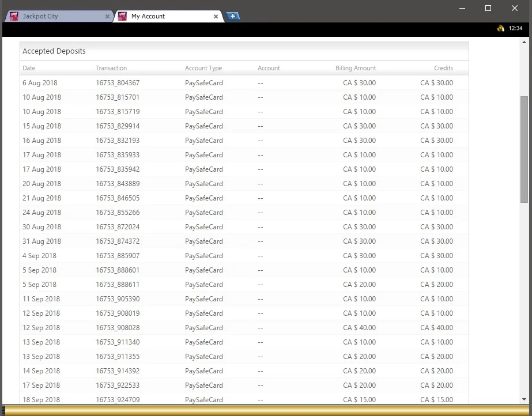Click the 16 Aug 2018 date cell
Image resolution: width=532 pixels, height=416 pixels.
[x=41, y=141]
